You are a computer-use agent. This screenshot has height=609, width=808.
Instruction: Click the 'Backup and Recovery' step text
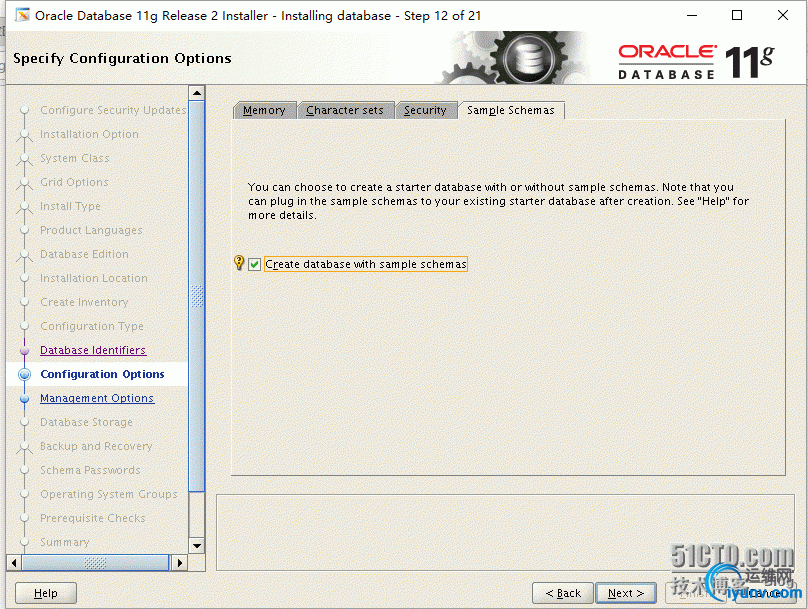pos(96,446)
